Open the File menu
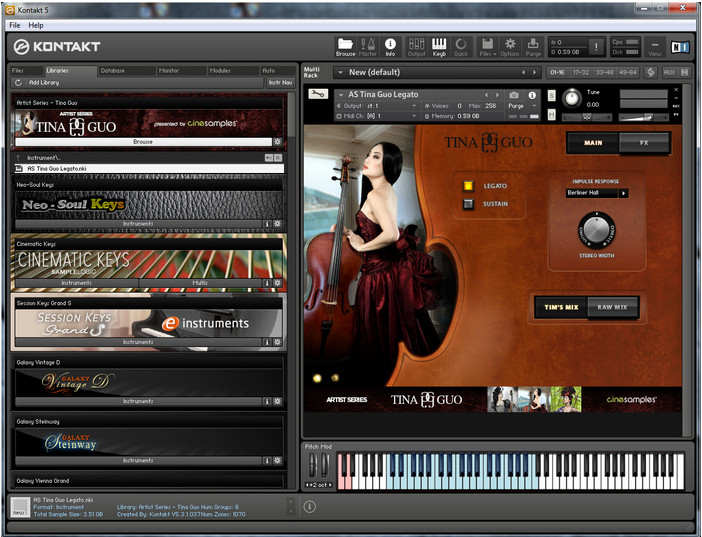Viewport: 702px width, 537px height. [15, 26]
